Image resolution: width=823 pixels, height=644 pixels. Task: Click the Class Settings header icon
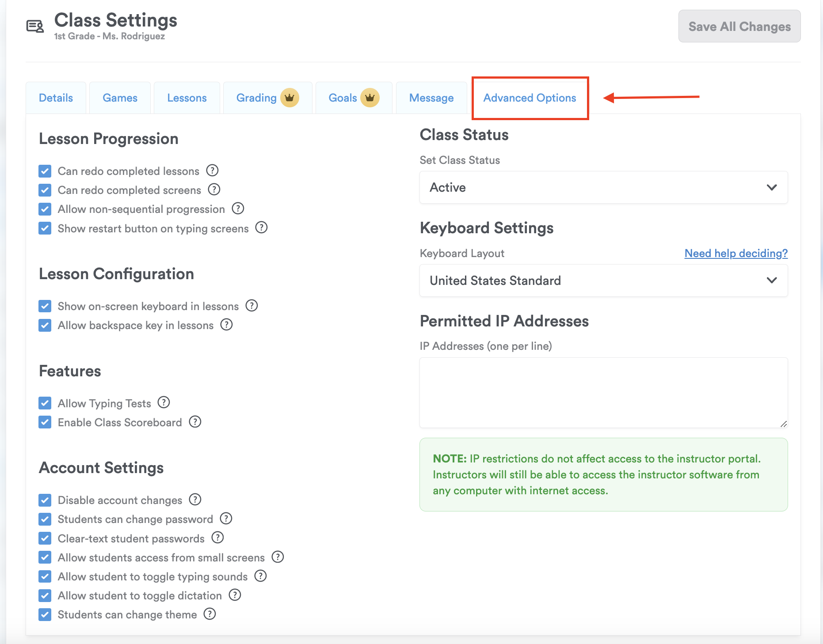click(35, 27)
